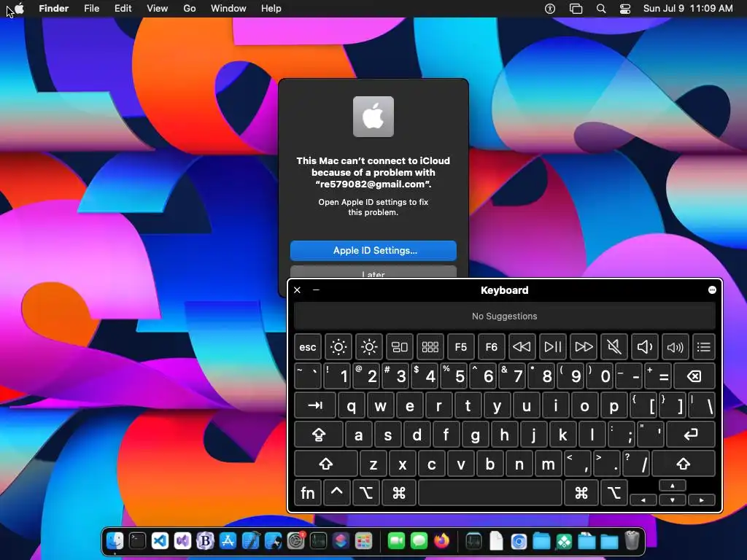This screenshot has height=560, width=747.
Task: Tap the brightness up key
Action: pyautogui.click(x=369, y=347)
